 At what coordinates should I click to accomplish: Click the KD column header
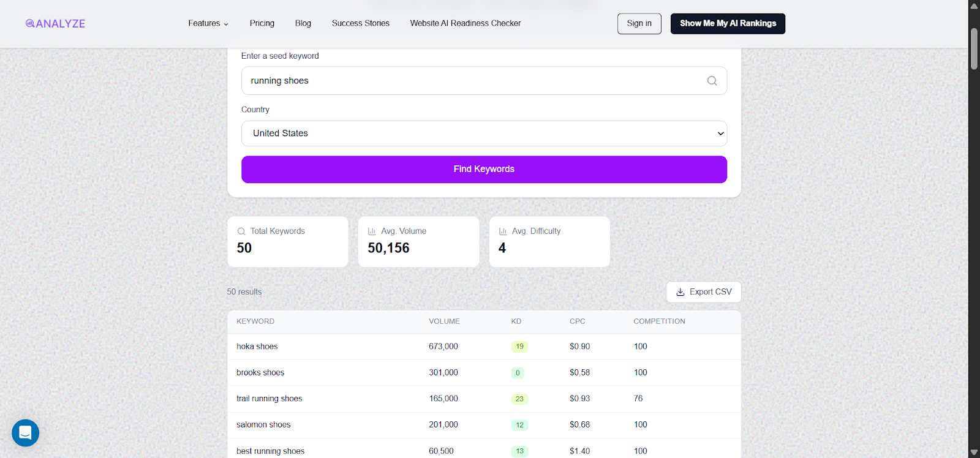pos(516,321)
